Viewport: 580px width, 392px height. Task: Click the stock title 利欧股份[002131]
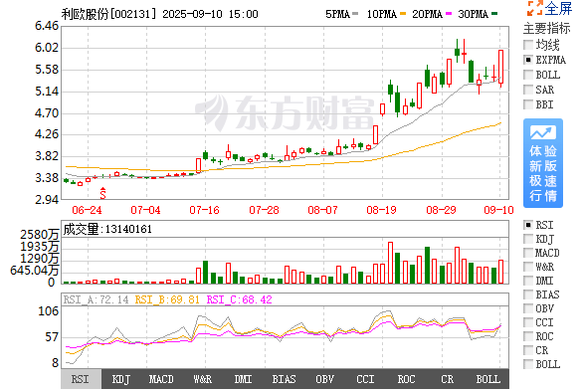(x=109, y=14)
